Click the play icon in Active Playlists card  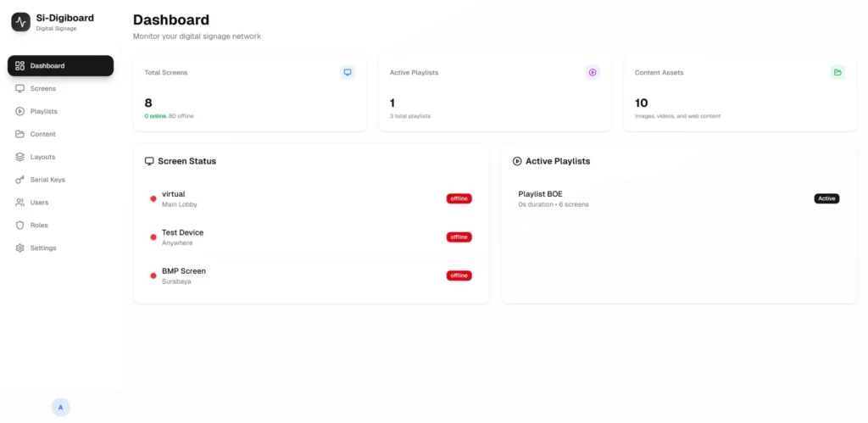pos(593,73)
